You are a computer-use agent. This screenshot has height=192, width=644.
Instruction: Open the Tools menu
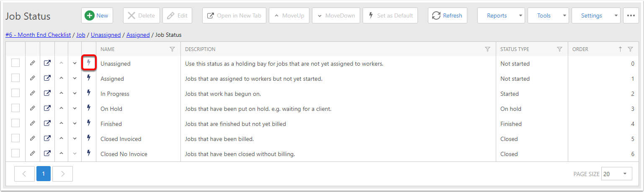pyautogui.click(x=548, y=15)
